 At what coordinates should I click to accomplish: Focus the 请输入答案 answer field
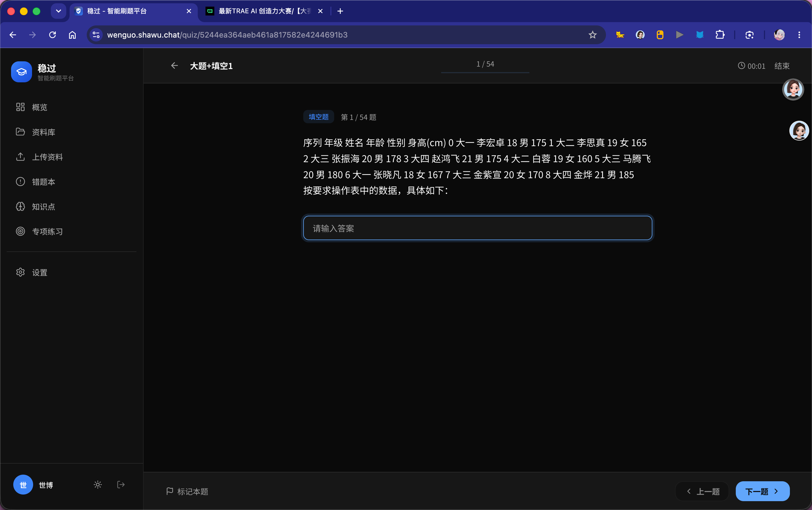[x=478, y=228]
